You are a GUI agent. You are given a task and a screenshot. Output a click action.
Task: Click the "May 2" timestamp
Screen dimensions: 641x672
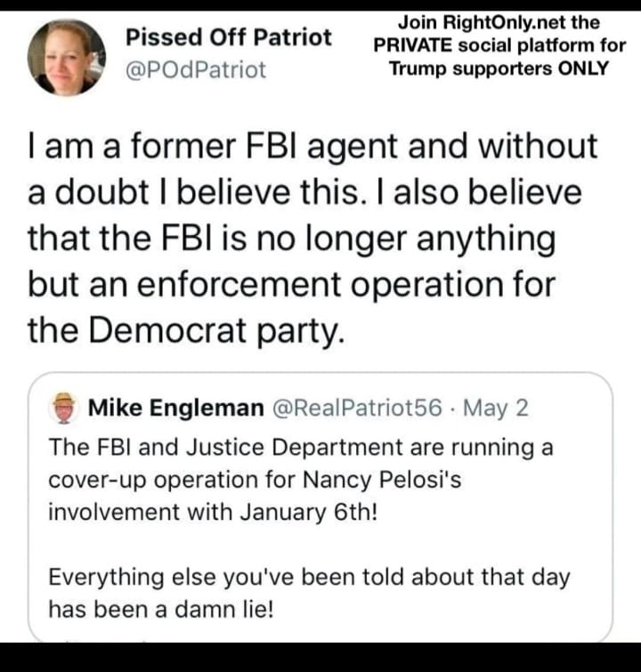click(x=497, y=408)
